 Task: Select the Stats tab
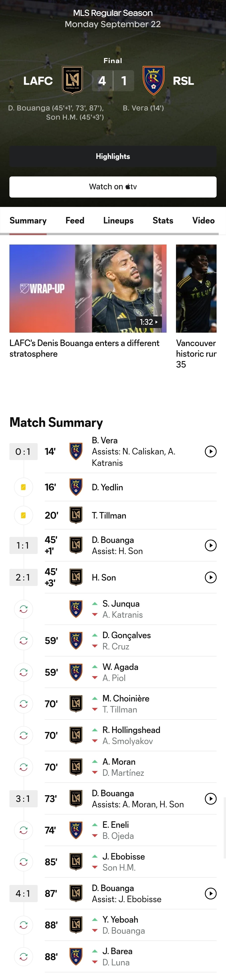point(163,221)
